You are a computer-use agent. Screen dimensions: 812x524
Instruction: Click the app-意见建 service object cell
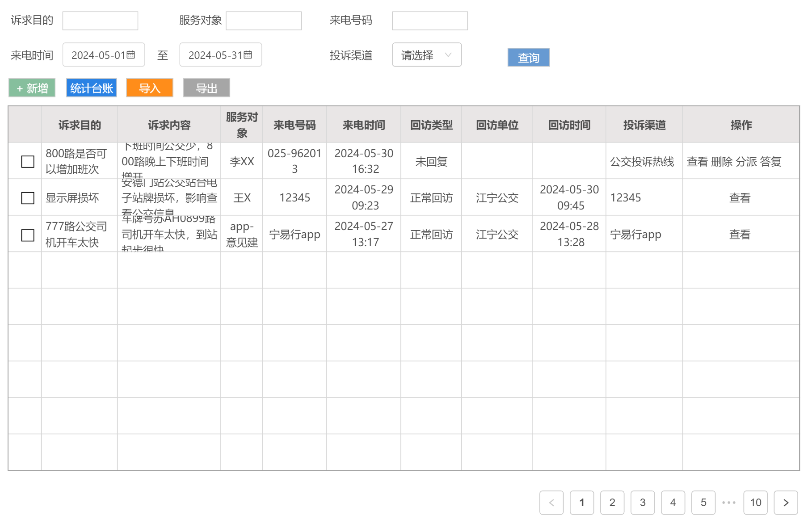coord(242,234)
